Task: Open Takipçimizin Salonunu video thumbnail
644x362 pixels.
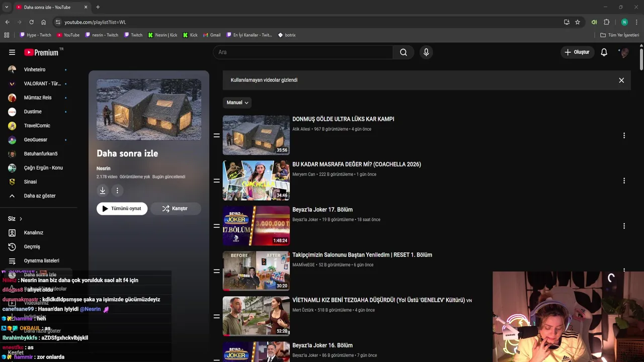Action: [x=256, y=271]
